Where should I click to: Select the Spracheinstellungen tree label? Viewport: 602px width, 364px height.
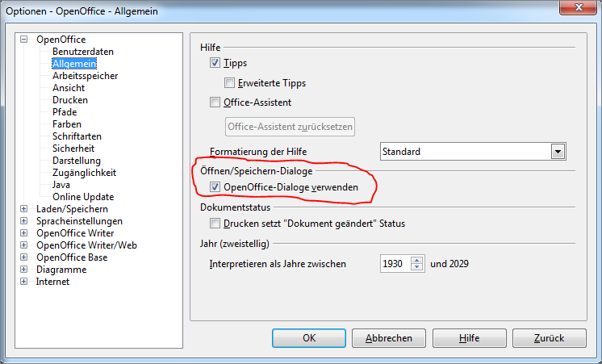(79, 221)
